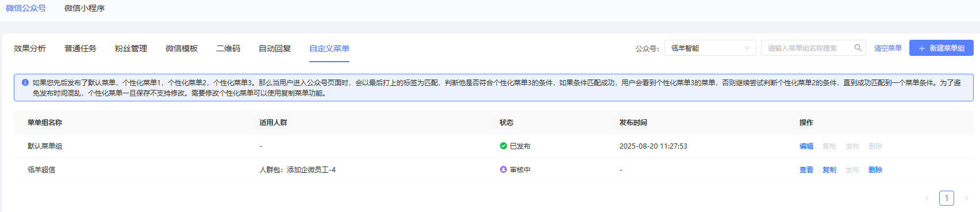Go to previous page arrow
The height and width of the screenshot is (212, 980).
[927, 198]
